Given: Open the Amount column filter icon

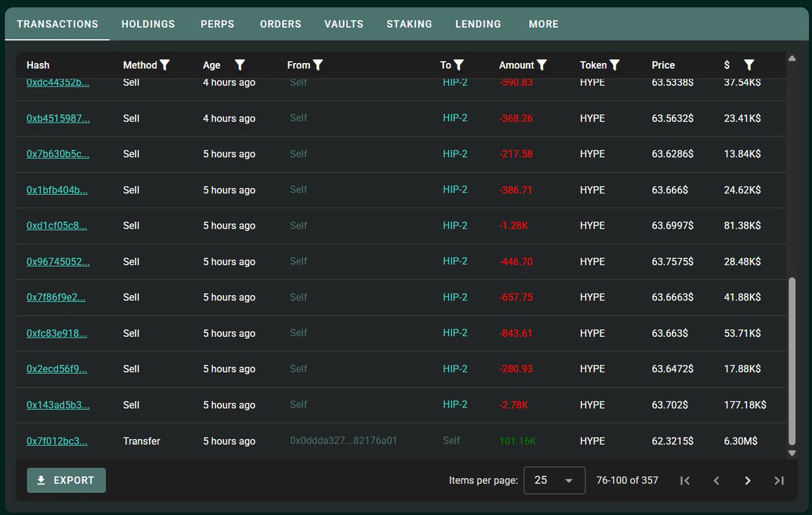Looking at the screenshot, I should [542, 65].
